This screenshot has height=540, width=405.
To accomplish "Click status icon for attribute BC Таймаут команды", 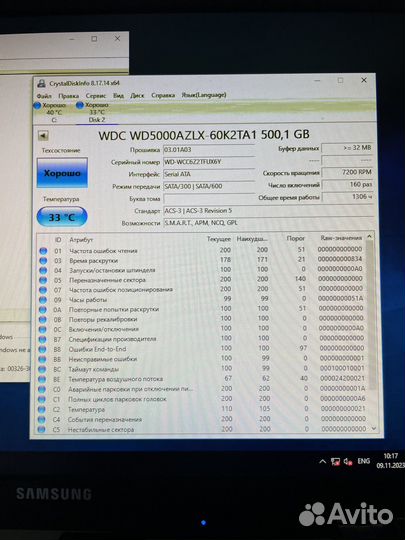I will 42,370.
